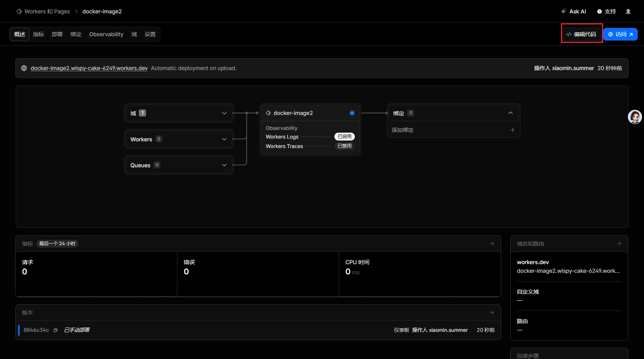Switch to the 概述 tab

coord(20,34)
